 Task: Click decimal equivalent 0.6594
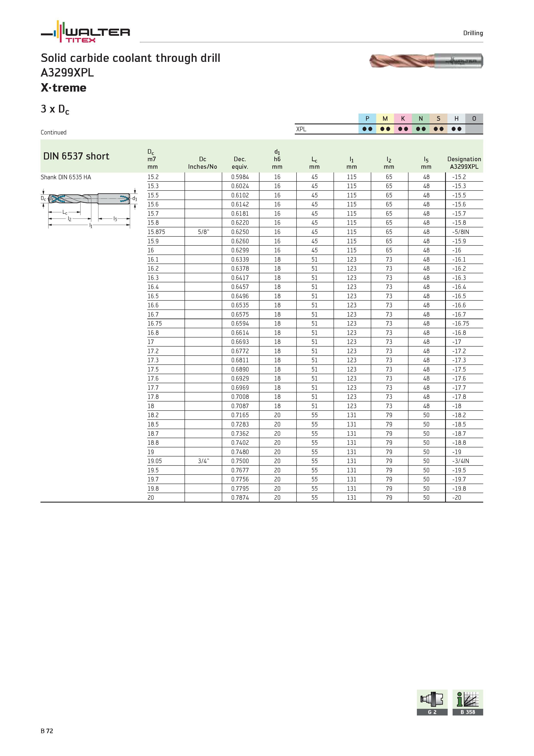[x=240, y=324]
